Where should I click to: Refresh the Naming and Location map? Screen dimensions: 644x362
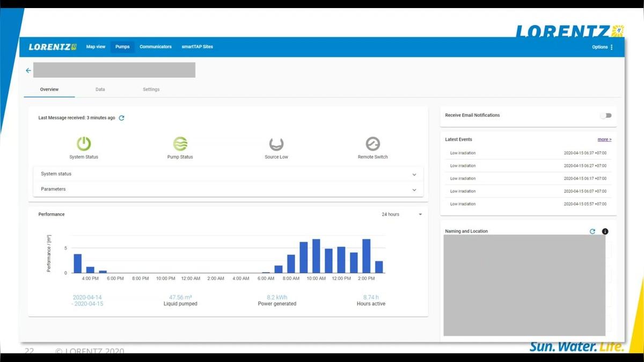(592, 231)
